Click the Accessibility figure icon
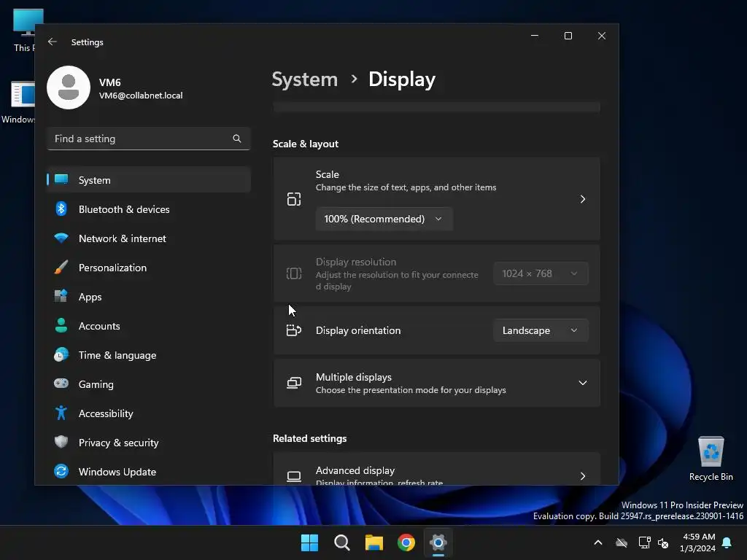747x560 pixels. point(61,413)
